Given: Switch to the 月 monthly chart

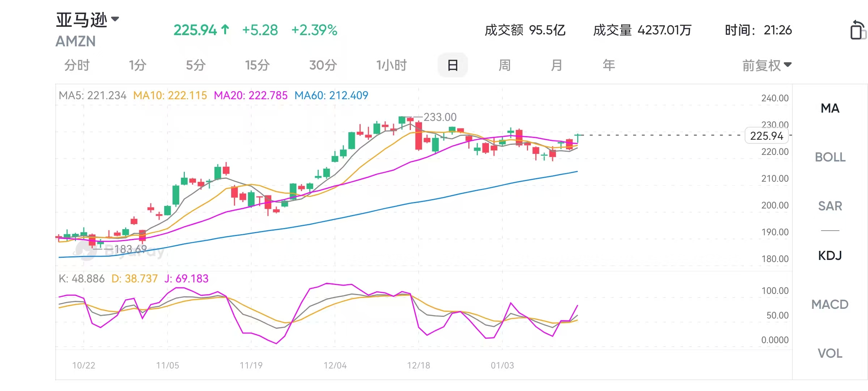Looking at the screenshot, I should click(x=556, y=66).
